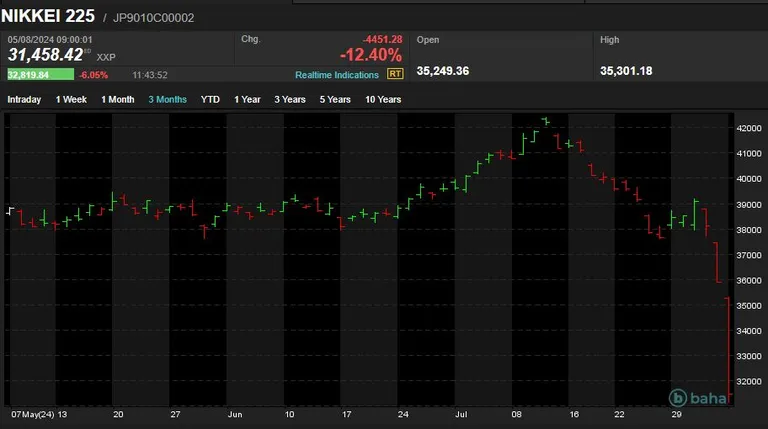Open the Realtime Indications link

[x=337, y=75]
